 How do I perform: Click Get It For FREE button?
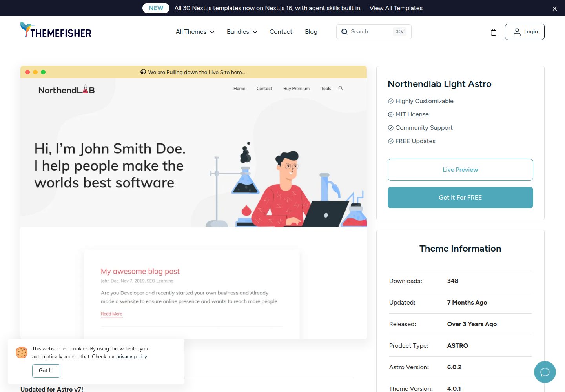[x=460, y=198]
